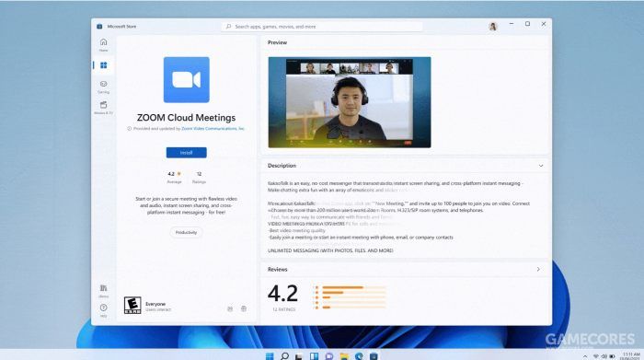This screenshot has height=360, width=644.
Task: Click the UNLIMITED MESSAGING description line
Action: coord(330,250)
